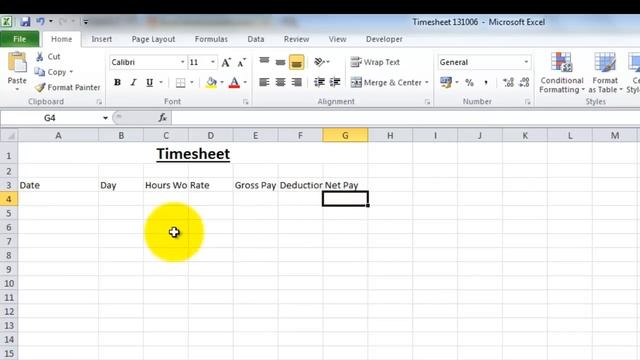Screen dimensions: 640x360
Task: Open Format as Table
Action: click(x=605, y=73)
